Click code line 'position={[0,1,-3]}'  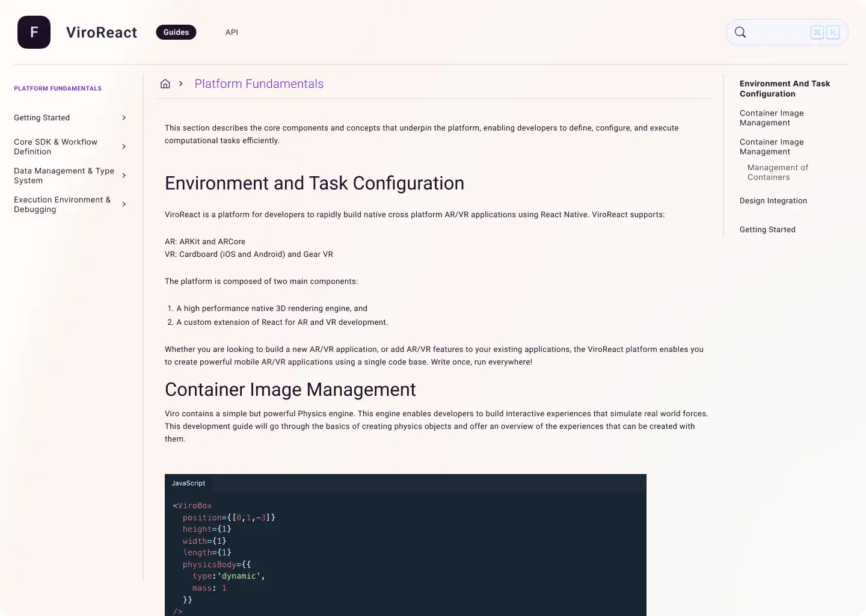(x=229, y=517)
